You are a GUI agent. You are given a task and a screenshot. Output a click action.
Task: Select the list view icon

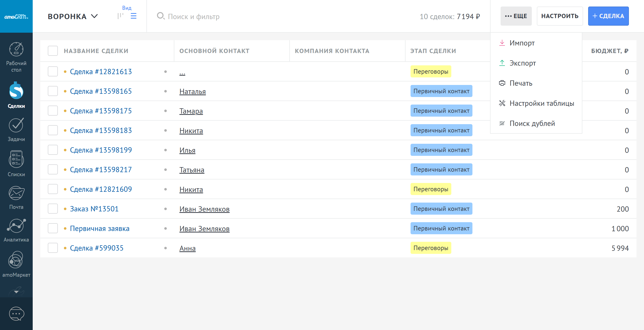pyautogui.click(x=134, y=16)
